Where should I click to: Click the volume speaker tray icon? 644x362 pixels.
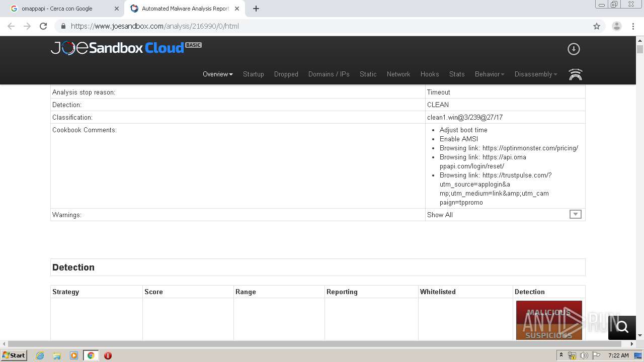tap(584, 355)
